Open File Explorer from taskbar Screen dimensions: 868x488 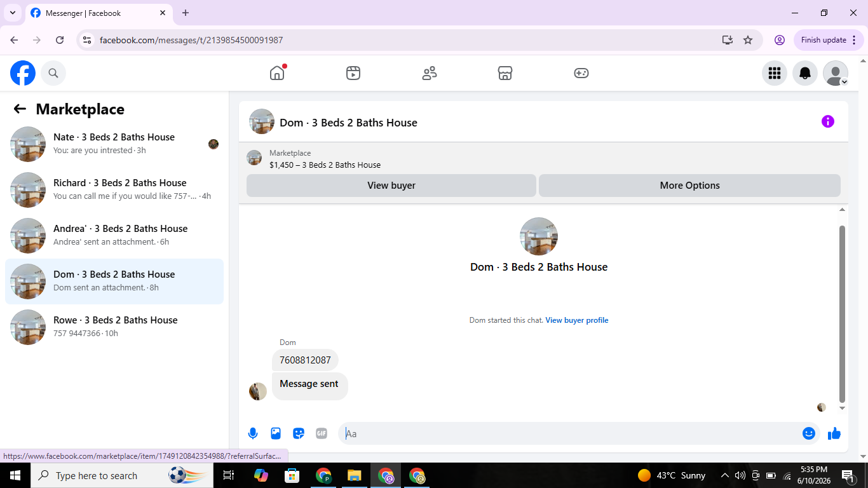(355, 475)
